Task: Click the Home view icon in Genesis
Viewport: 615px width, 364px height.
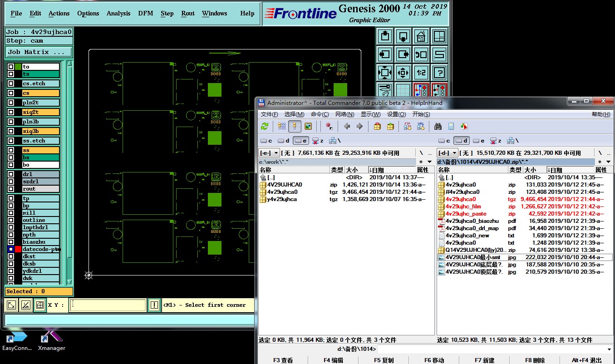Action: [x=421, y=36]
